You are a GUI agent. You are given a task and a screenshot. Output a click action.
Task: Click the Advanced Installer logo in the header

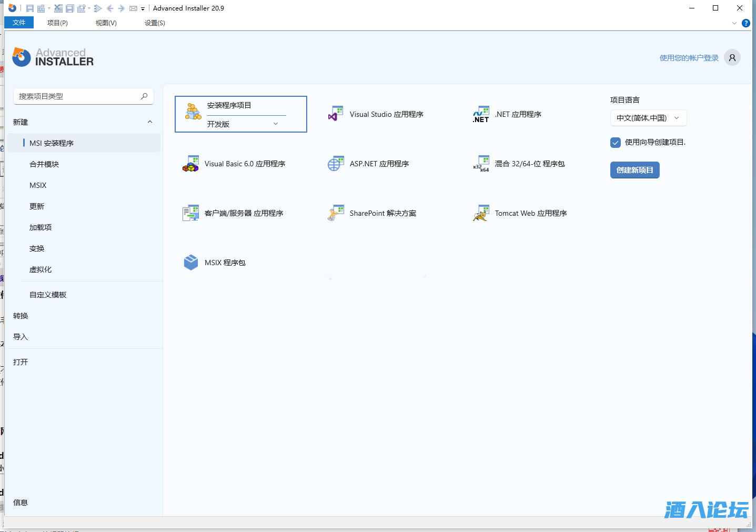click(53, 57)
